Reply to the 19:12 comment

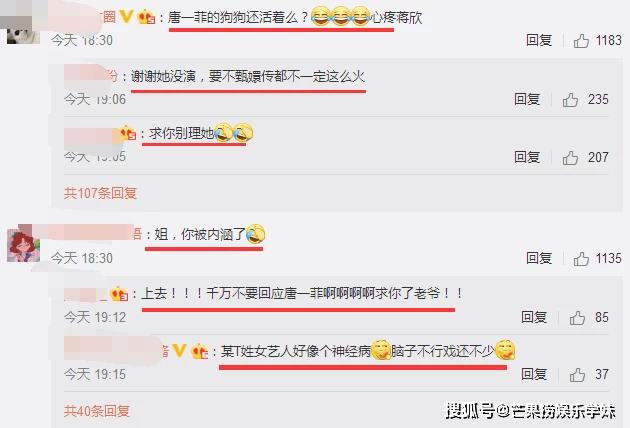(534, 317)
